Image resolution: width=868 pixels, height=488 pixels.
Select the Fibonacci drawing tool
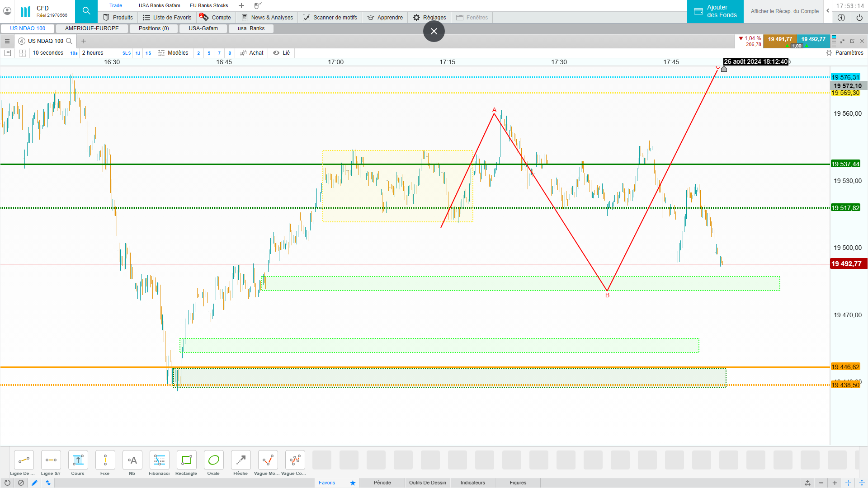pyautogui.click(x=159, y=460)
